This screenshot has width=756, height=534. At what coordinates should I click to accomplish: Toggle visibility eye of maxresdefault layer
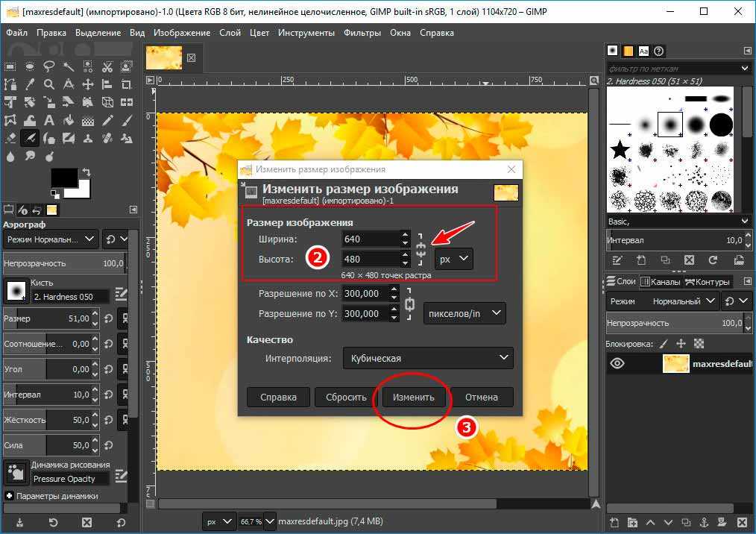click(x=617, y=364)
